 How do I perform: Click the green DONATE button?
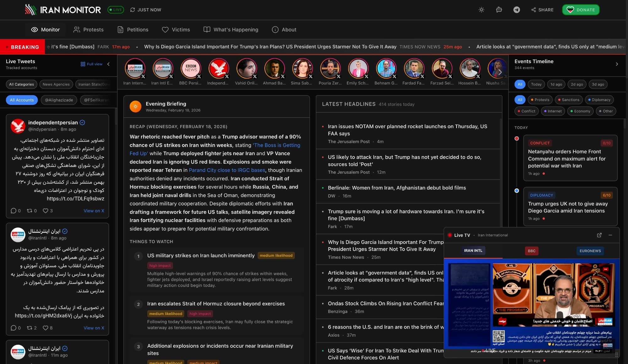581,10
